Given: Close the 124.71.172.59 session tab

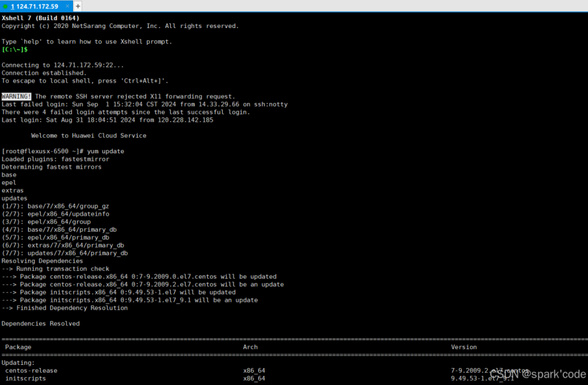Looking at the screenshot, I should coord(68,6).
